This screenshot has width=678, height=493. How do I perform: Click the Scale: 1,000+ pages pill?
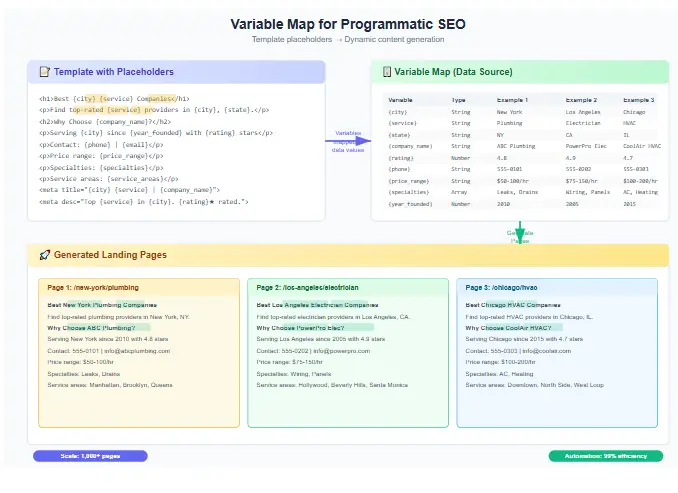(90, 456)
